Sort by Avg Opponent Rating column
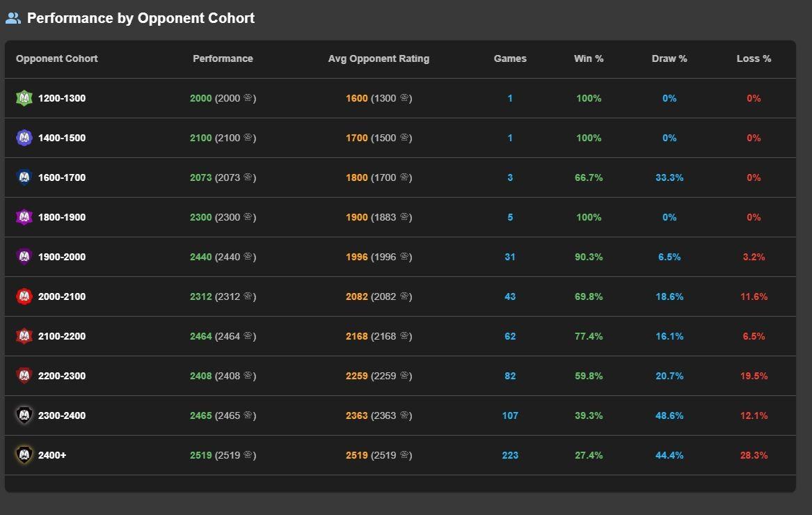812x515 pixels. click(379, 58)
